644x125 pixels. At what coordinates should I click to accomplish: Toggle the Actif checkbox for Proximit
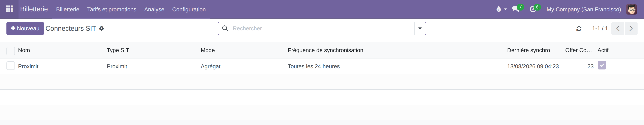(x=602, y=65)
